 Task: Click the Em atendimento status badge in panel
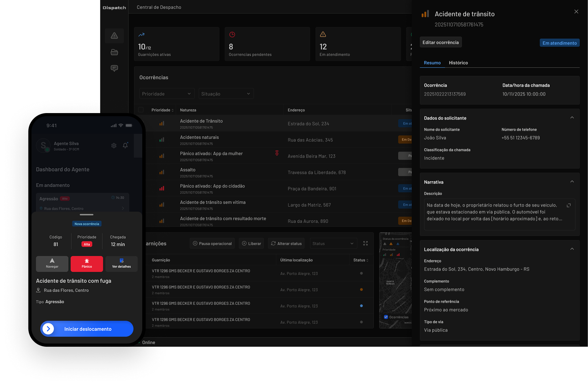coord(560,43)
